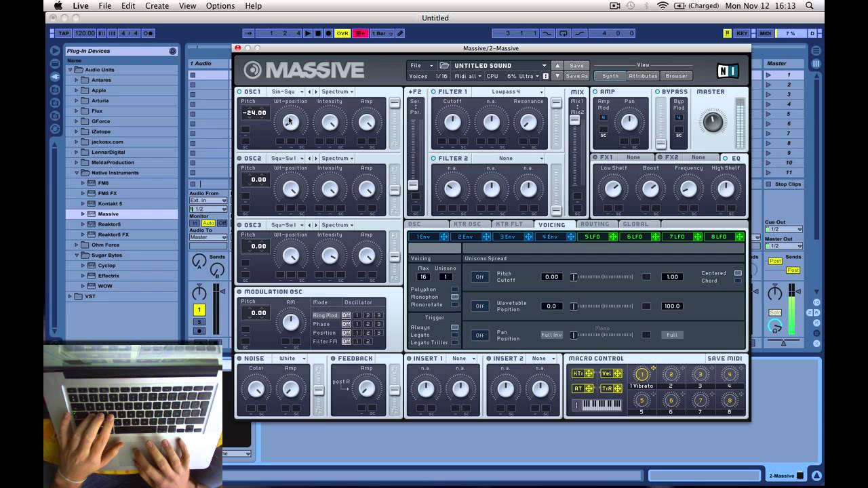868x488 pixels.
Task: Load the previous preset with the up arrow
Action: click(557, 66)
